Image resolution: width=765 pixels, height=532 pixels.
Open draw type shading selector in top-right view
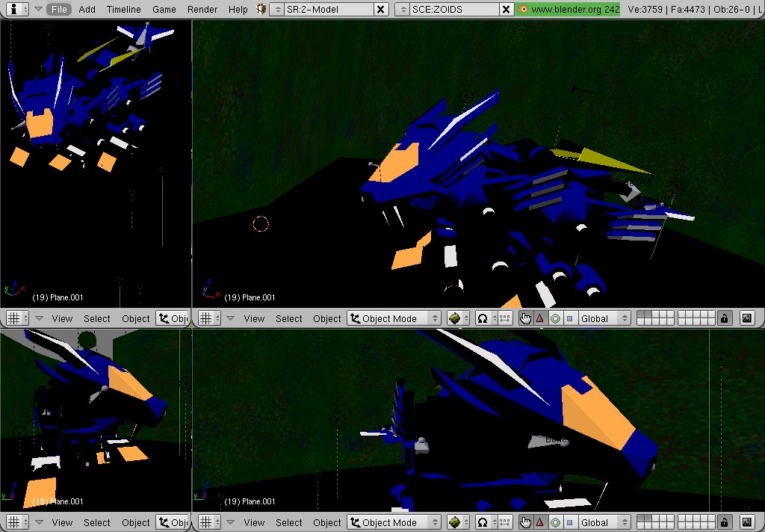point(458,318)
